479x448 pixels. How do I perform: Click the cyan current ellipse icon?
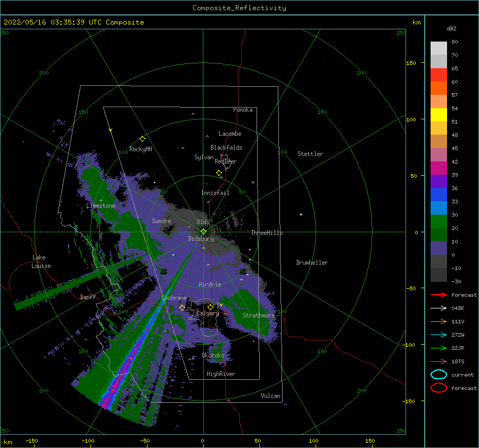click(439, 374)
